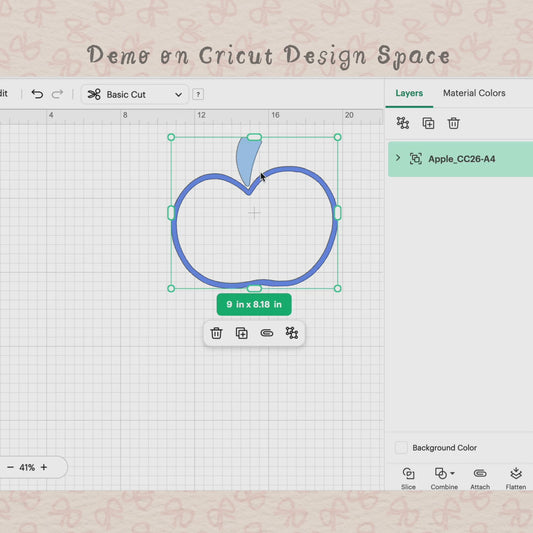The image size is (533, 533).
Task: Click the bottom-left selection corner handle
Action: pos(171,289)
